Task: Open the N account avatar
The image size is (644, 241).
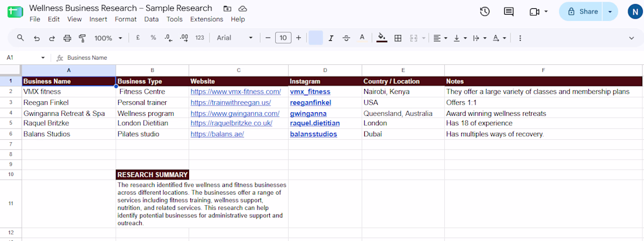Action: (x=634, y=12)
